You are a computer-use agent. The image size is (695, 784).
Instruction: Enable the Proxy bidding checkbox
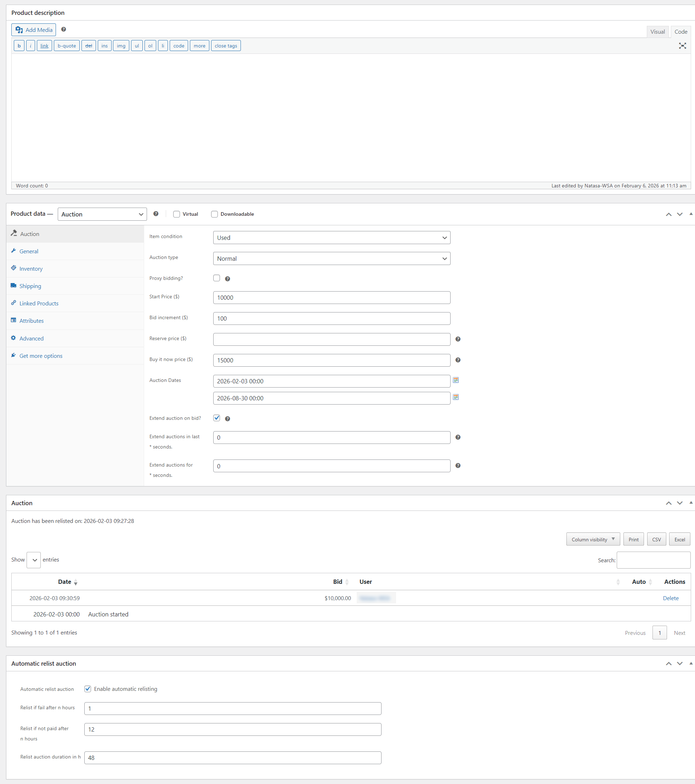click(217, 278)
